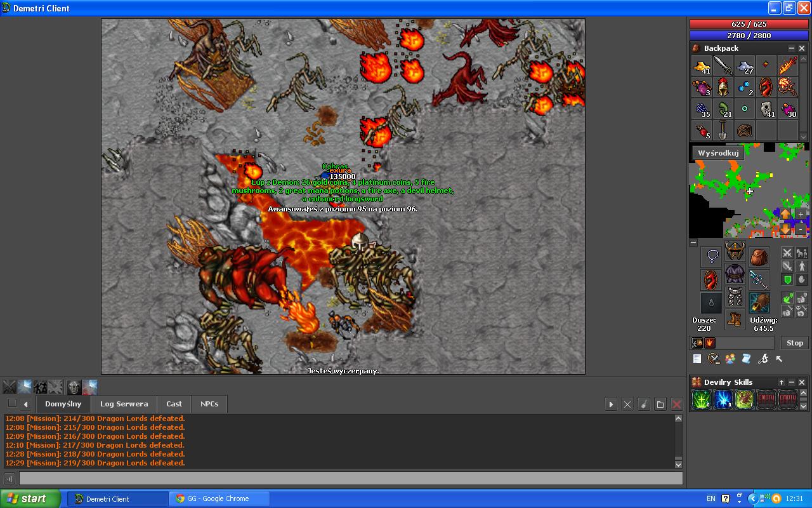Open the NPCs chat tab

point(209,404)
